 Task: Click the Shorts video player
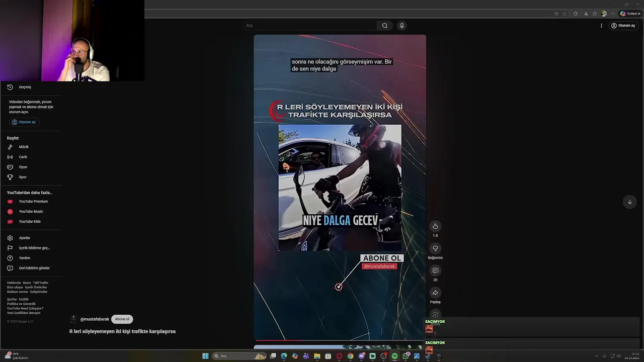coord(340,187)
